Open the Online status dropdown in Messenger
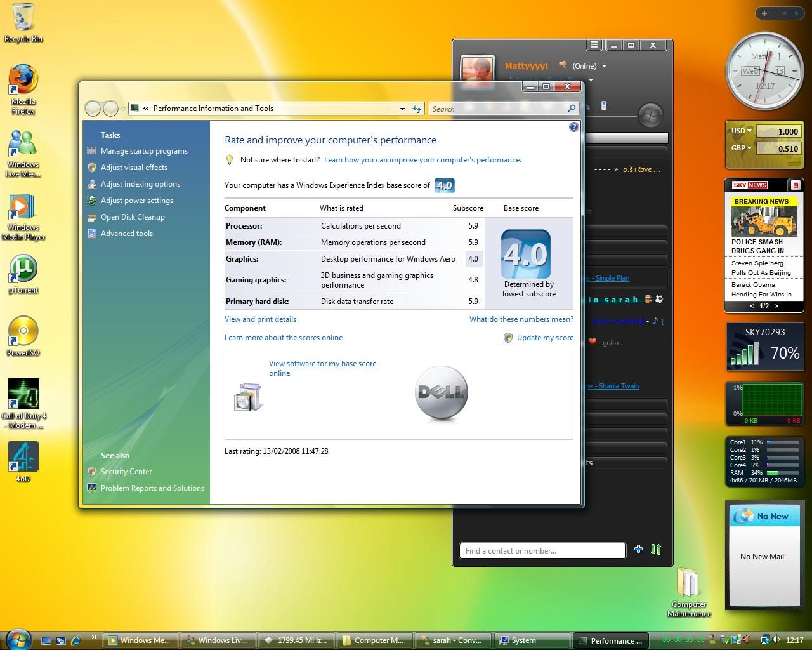This screenshot has width=812, height=650. 589,66
